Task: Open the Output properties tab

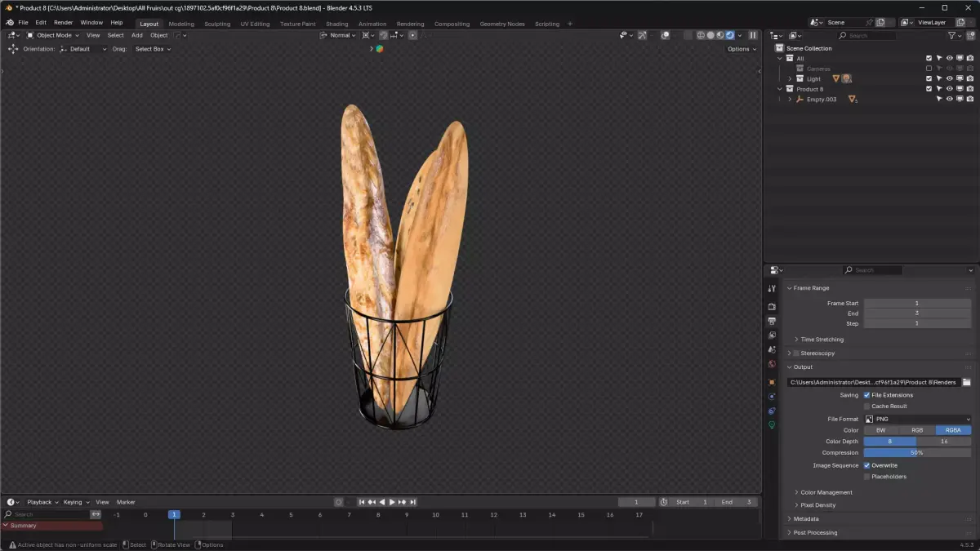Action: coord(772,321)
